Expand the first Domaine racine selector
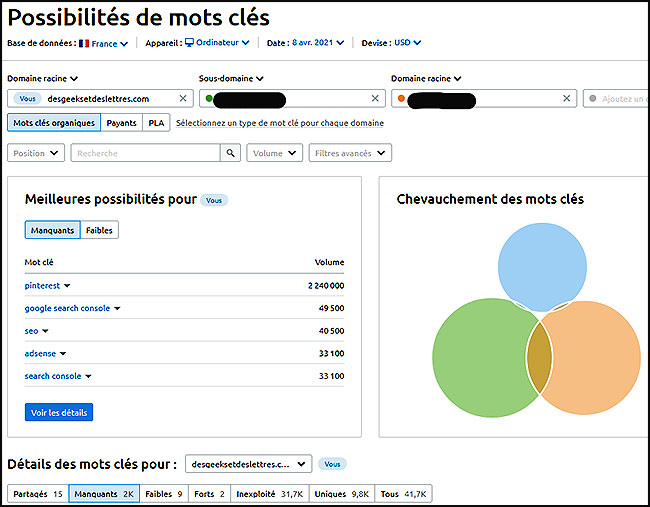The height and width of the screenshot is (507, 650). 42,78
